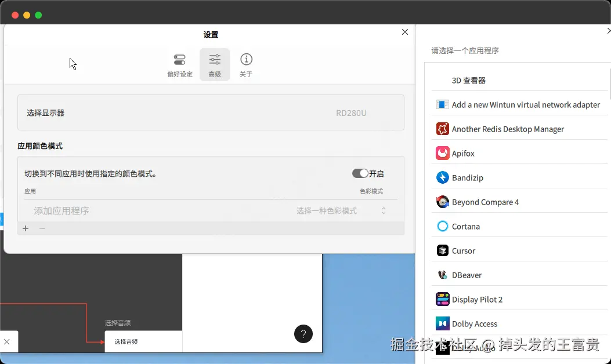Click the minus button to remove app
The width and height of the screenshot is (611, 364).
(x=42, y=228)
